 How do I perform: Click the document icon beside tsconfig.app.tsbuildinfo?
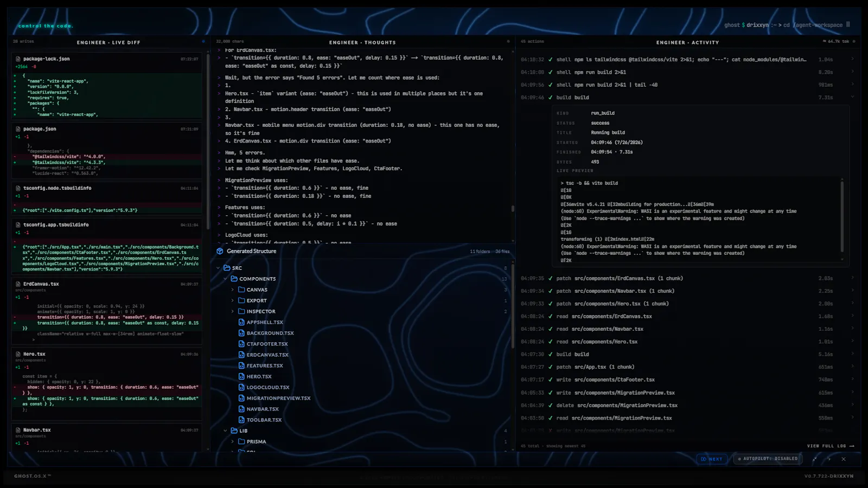[x=18, y=224]
